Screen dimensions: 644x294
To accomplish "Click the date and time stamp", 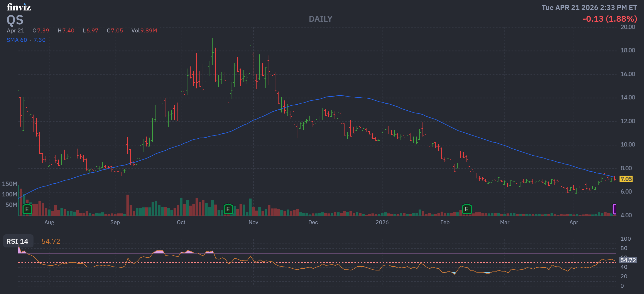I will [x=589, y=8].
